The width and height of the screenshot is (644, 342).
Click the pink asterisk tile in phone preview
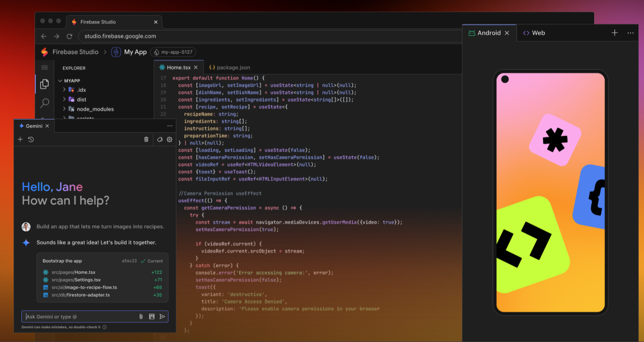(555, 140)
